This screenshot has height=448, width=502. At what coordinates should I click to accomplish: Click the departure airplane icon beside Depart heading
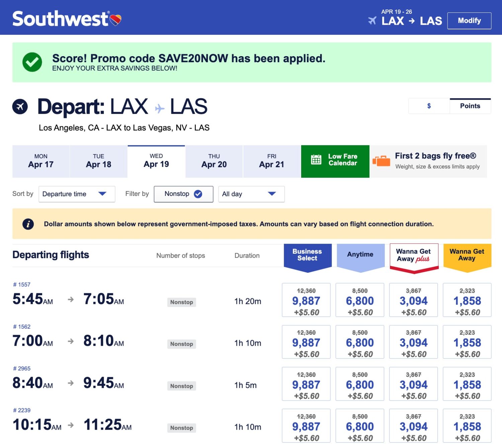[20, 106]
